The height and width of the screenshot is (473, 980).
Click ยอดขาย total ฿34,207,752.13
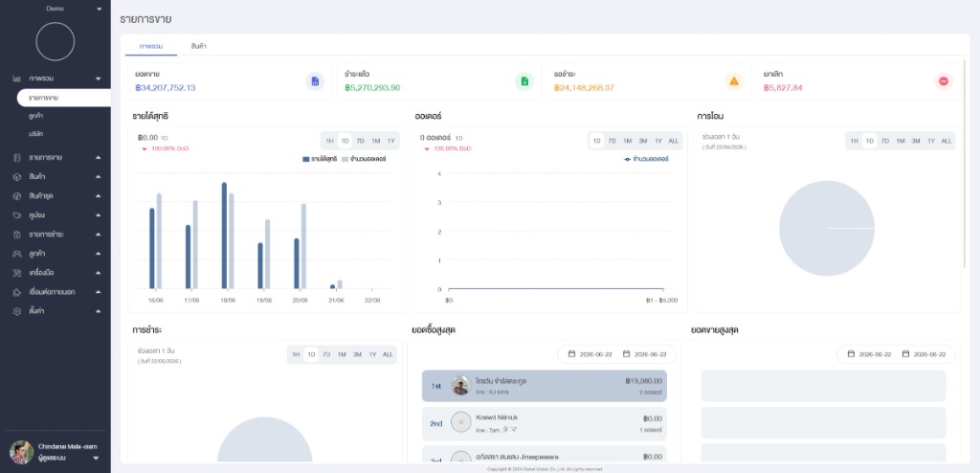point(165,88)
